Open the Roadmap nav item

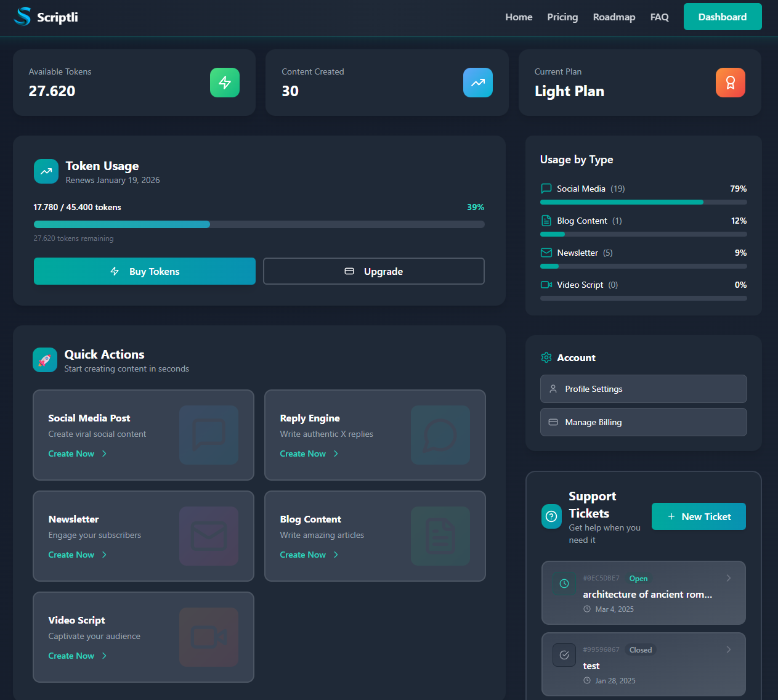pos(614,17)
